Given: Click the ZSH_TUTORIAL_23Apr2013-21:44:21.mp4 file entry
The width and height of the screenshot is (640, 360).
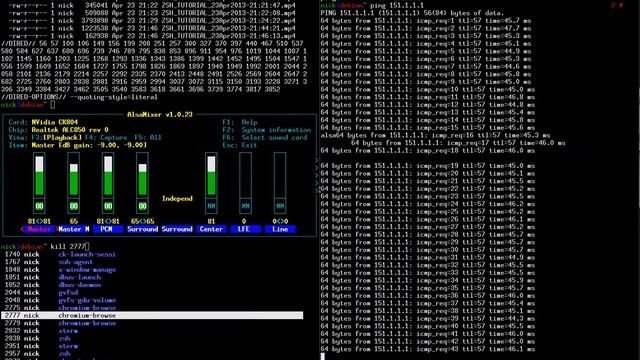Looking at the screenshot, I should click(x=228, y=29).
